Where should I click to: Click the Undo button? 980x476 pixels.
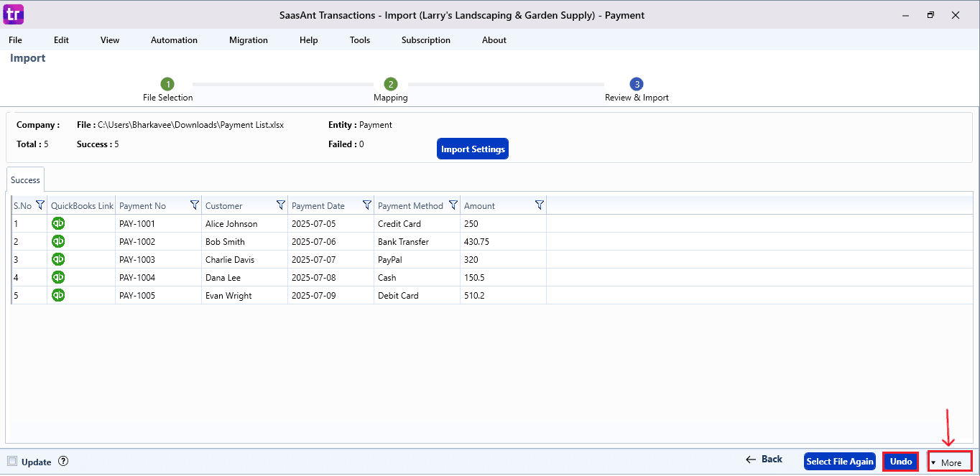click(x=900, y=462)
